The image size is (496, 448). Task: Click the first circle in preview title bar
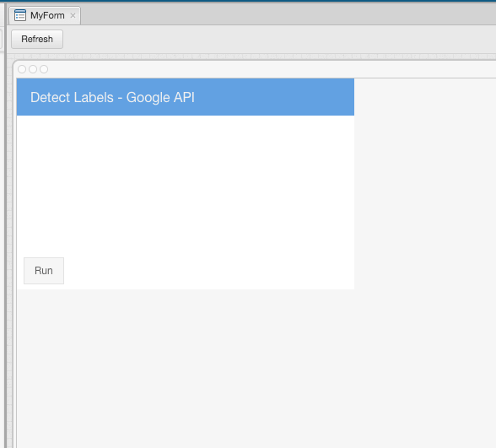(22, 69)
